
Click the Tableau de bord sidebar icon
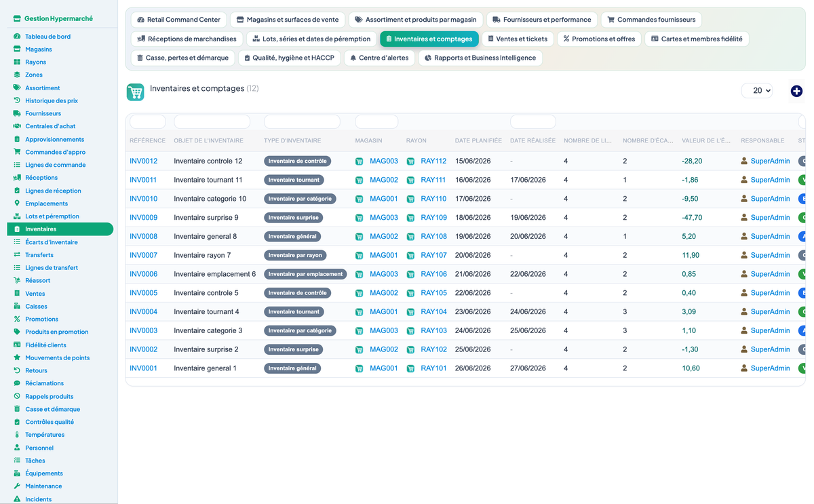(x=17, y=36)
